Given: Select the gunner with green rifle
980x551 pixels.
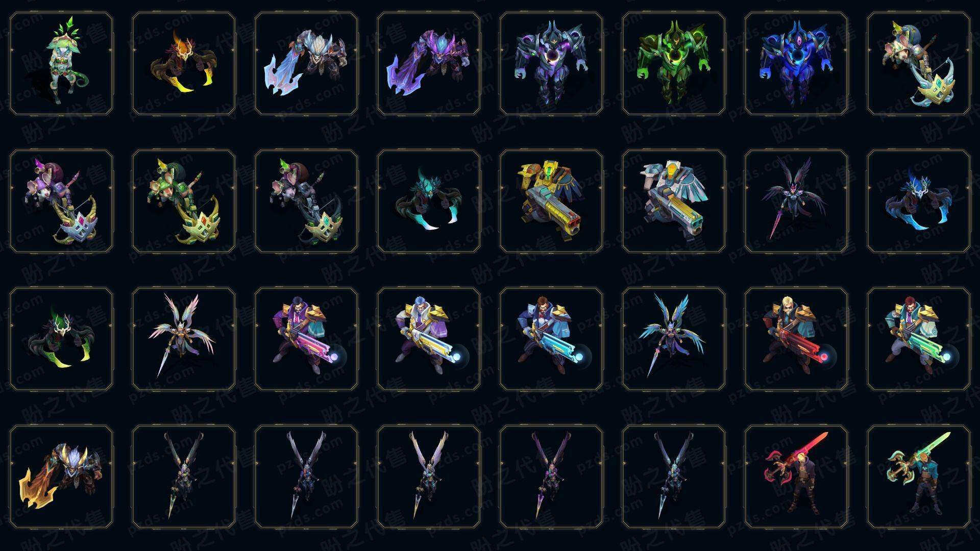Looking at the screenshot, I should [919, 339].
